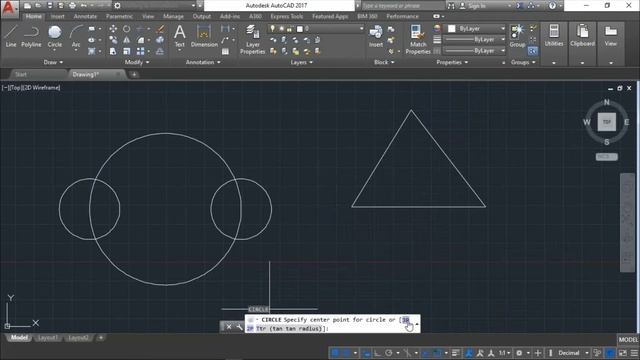The height and width of the screenshot is (360, 640).
Task: Expand the Properties panel
Action: click(452, 62)
